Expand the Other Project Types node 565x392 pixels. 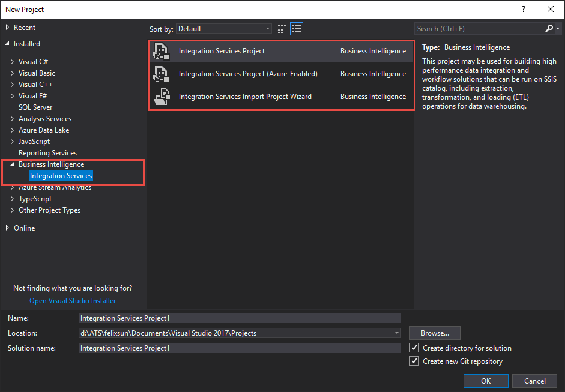click(12, 210)
